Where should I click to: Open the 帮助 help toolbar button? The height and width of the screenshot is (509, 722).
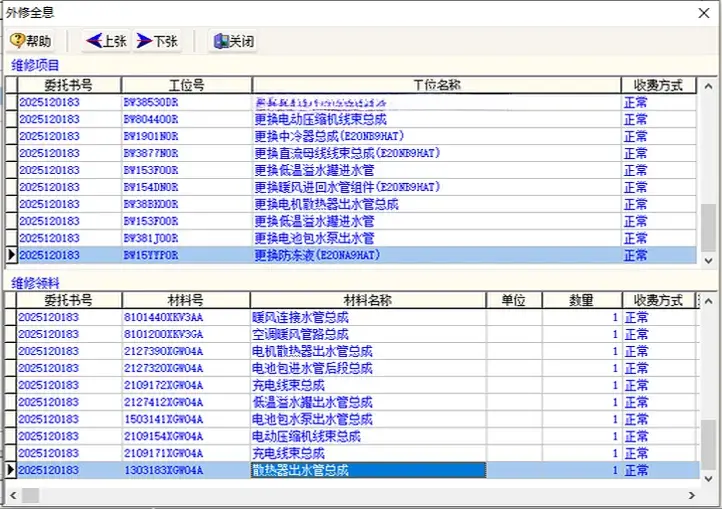click(x=30, y=41)
